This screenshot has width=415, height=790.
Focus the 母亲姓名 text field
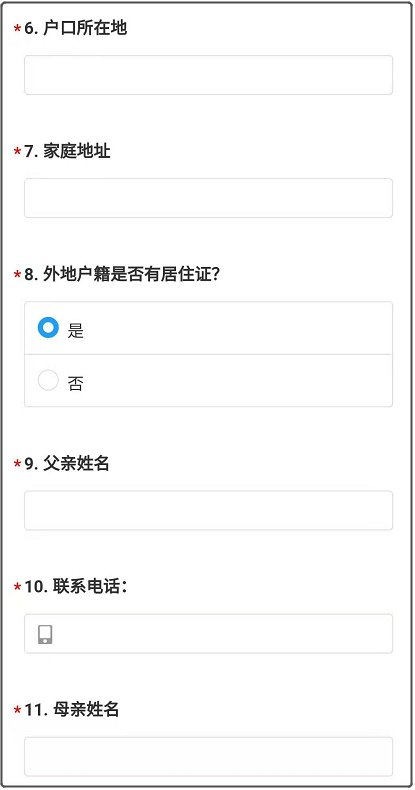coord(209,756)
